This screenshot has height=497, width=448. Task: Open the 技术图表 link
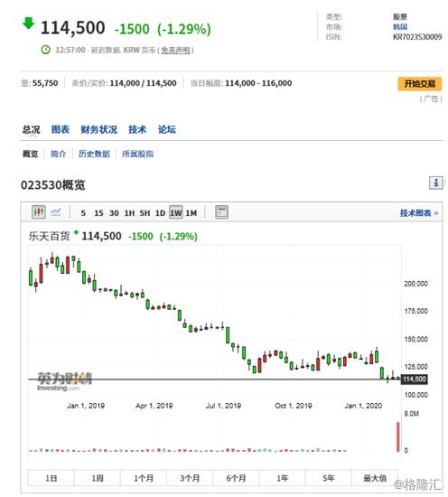[x=419, y=213]
